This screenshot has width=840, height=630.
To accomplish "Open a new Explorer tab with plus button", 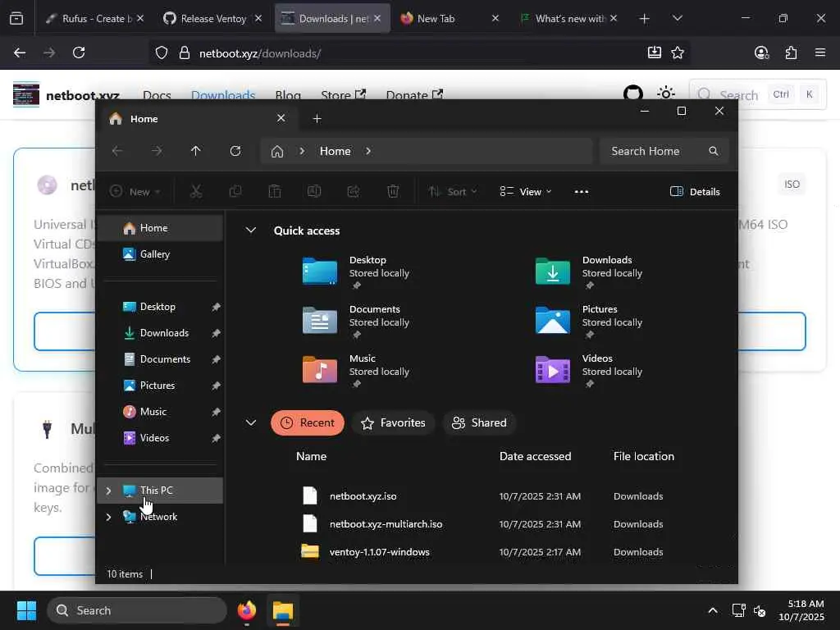I will pyautogui.click(x=317, y=118).
